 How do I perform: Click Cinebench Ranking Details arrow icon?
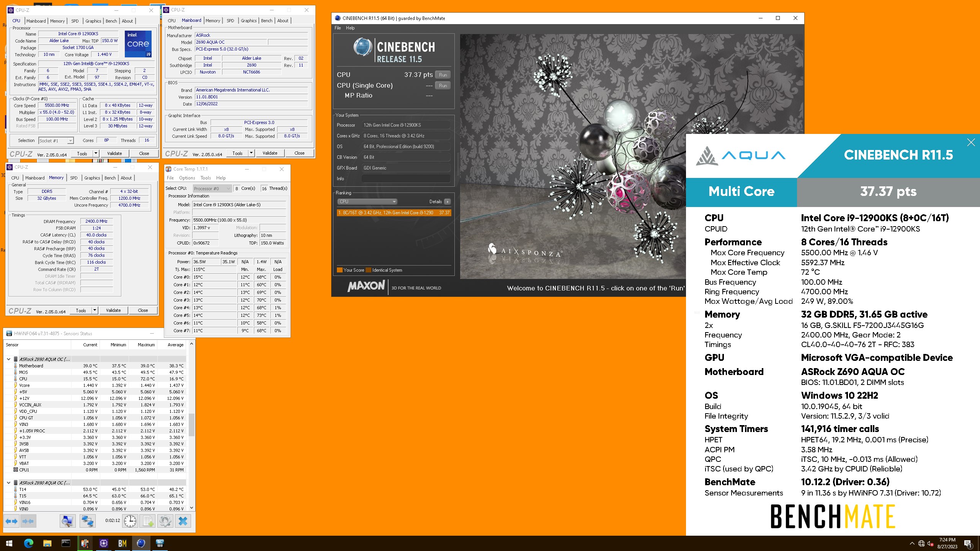coord(447,202)
